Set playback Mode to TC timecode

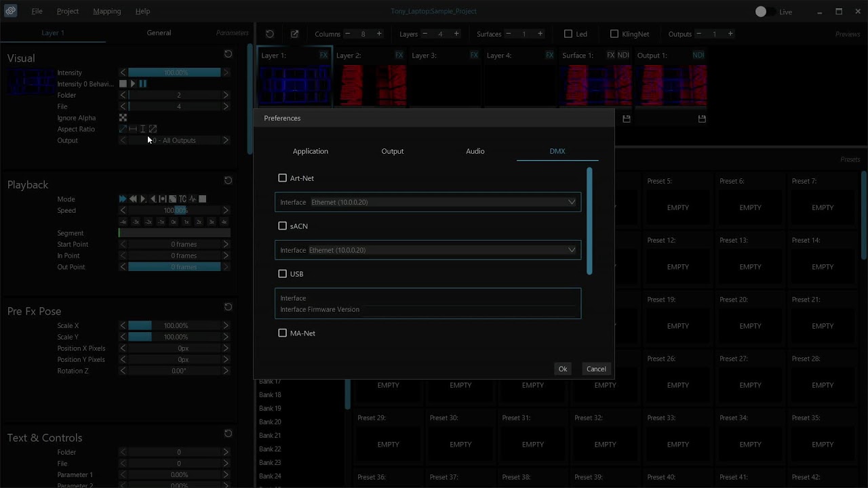click(182, 199)
